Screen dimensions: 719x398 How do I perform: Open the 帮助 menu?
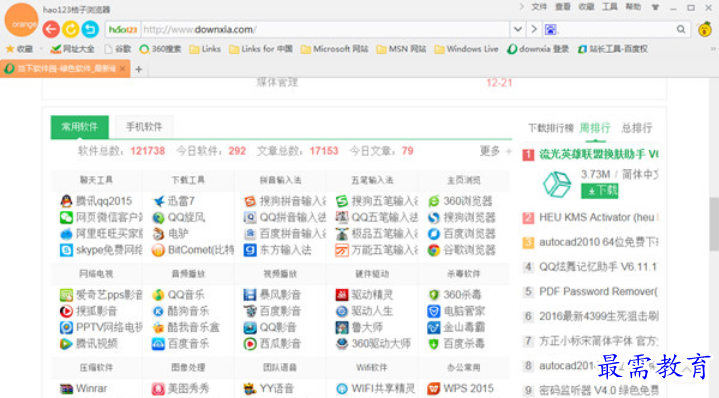633,7
